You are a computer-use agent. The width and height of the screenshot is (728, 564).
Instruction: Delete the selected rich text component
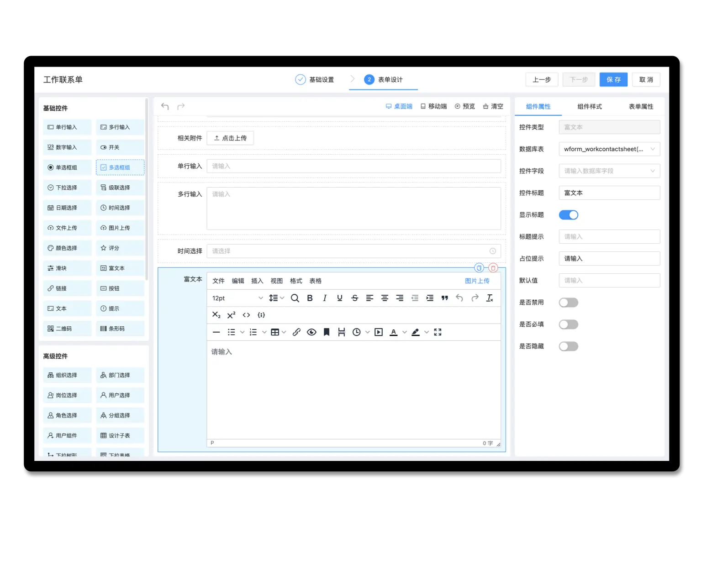[x=493, y=268]
